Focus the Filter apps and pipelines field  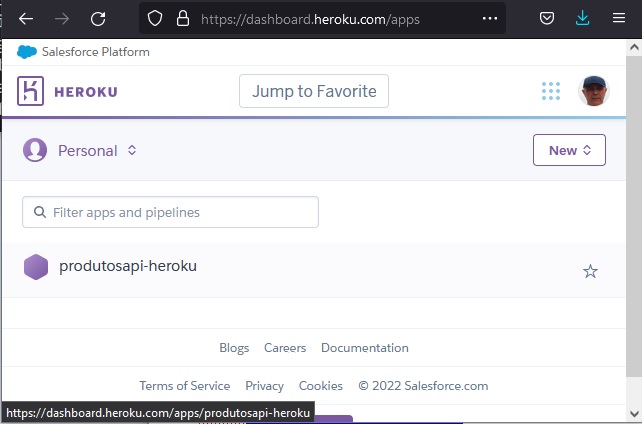[x=170, y=212]
